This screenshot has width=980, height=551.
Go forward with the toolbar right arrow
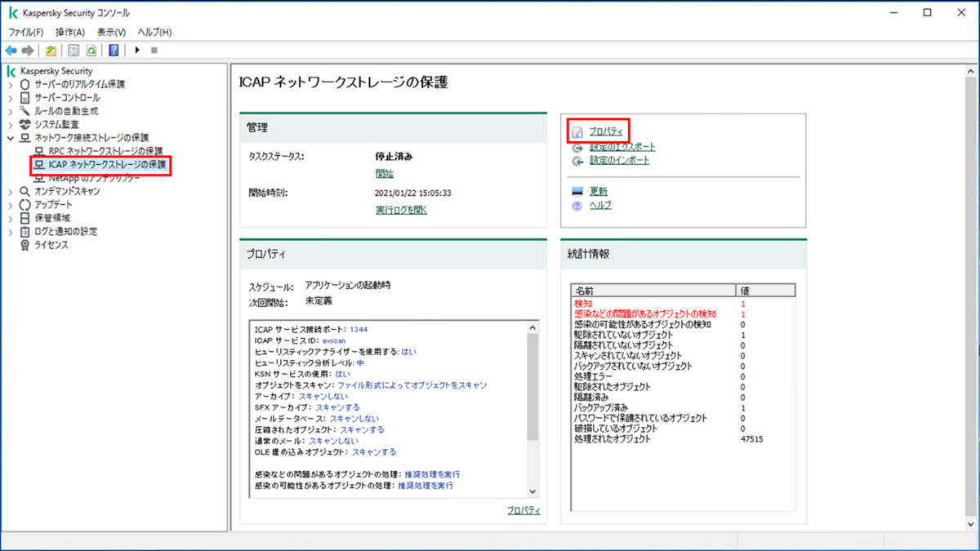(28, 50)
